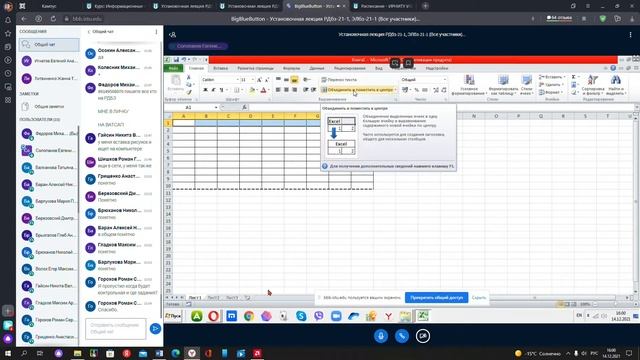This screenshot has width=640, height=360.
Task: Expand the Merge and Center dropdown arrow
Action: tap(395, 90)
